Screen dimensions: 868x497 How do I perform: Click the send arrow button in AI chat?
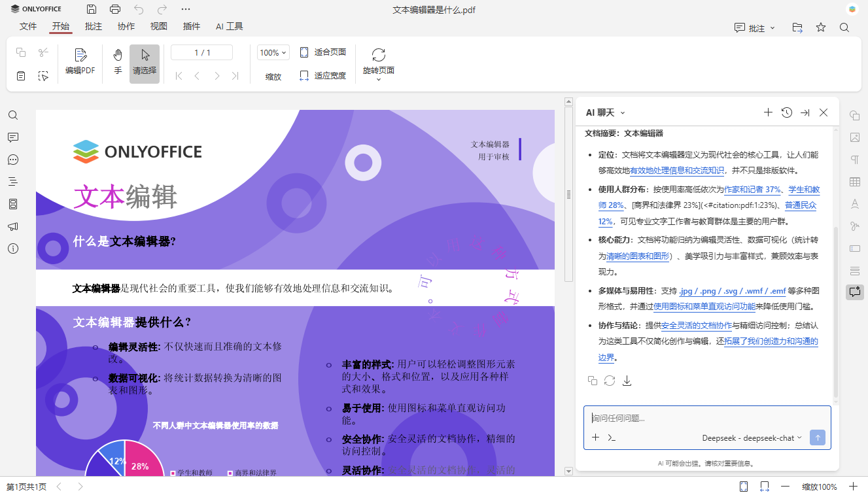(817, 438)
